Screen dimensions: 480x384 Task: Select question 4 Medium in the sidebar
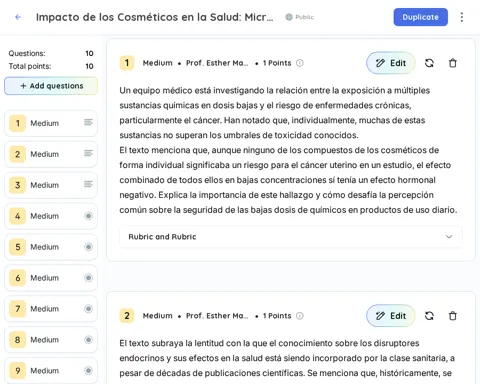tap(51, 216)
